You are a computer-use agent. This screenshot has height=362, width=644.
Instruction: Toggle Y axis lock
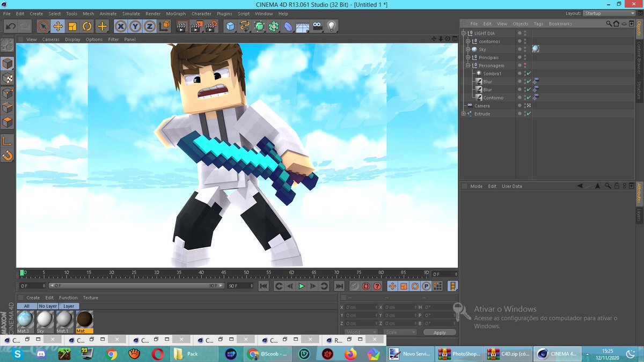point(135,26)
